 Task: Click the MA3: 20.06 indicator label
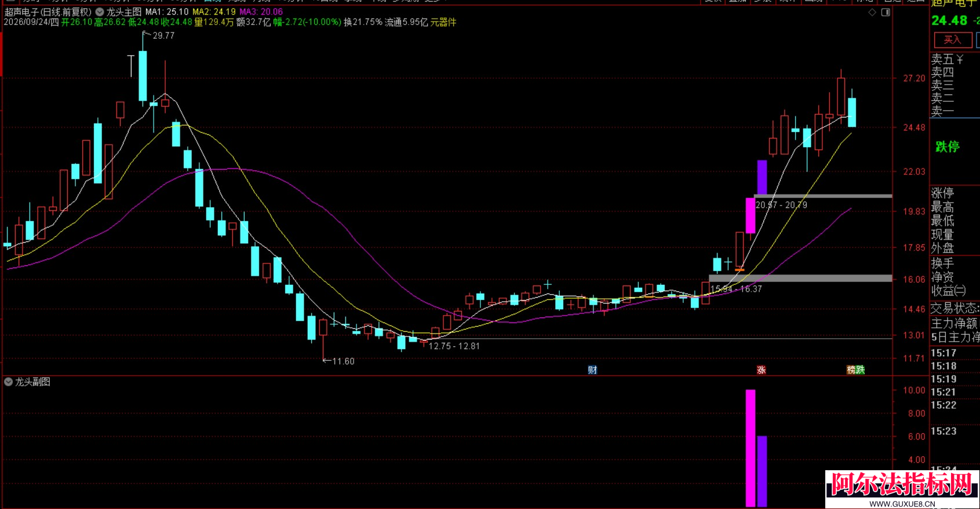coord(261,12)
